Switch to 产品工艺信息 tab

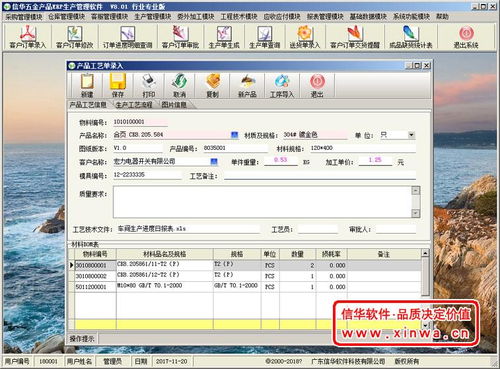coord(88,105)
